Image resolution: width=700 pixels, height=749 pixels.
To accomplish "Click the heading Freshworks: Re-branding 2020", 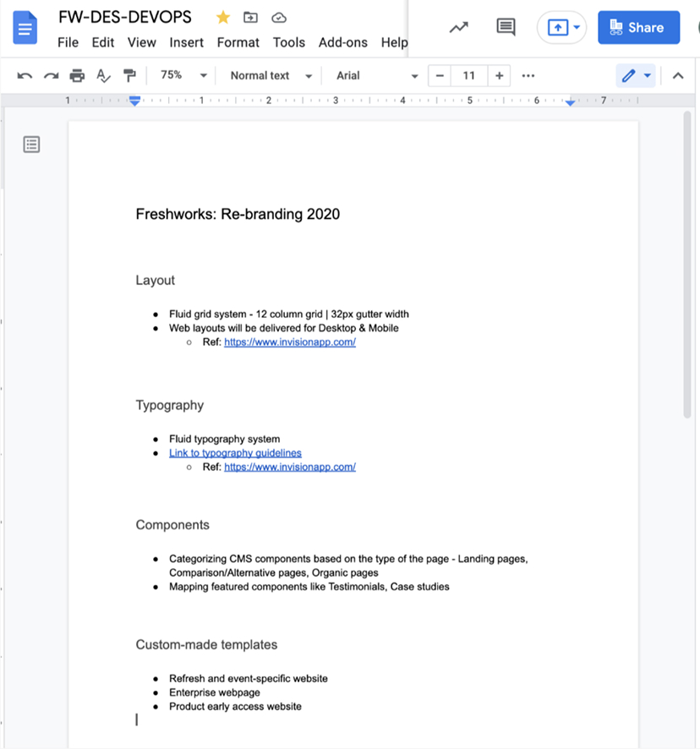I will [x=238, y=214].
